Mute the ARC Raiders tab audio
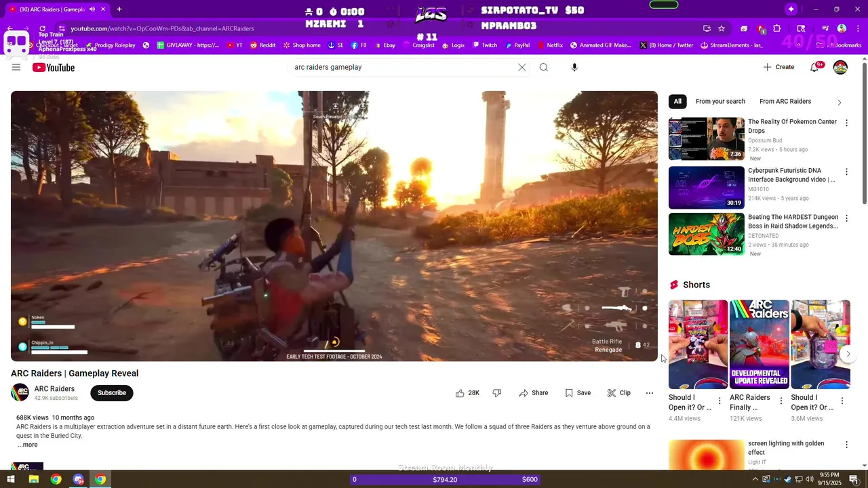Screen dimensions: 868x488 (x=92, y=9)
